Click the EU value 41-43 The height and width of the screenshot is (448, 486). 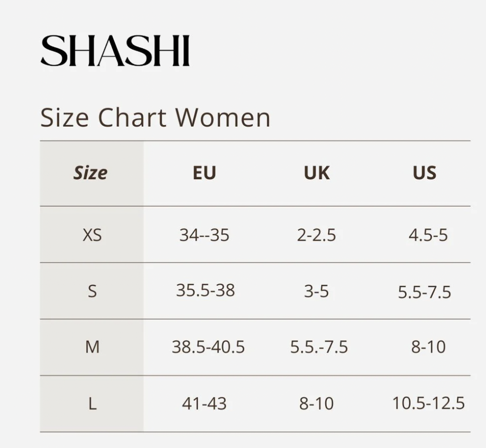pos(204,404)
